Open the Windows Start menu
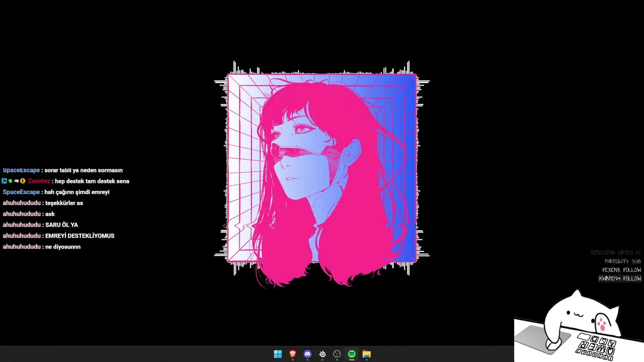Viewport: 644px width, 362px height. tap(278, 354)
